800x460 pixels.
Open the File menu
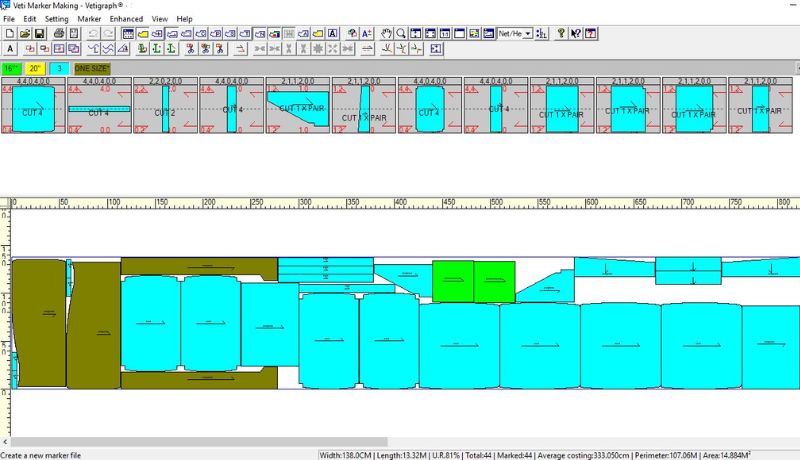coord(9,19)
